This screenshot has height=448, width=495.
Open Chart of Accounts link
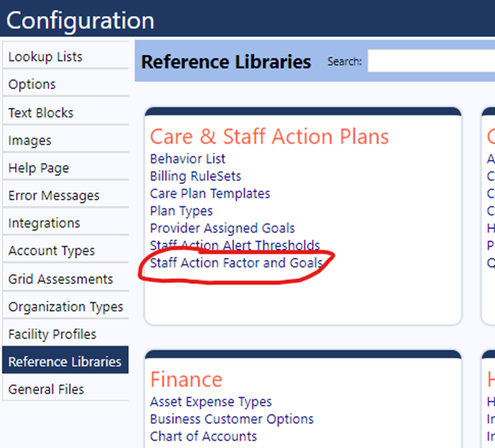point(203,436)
